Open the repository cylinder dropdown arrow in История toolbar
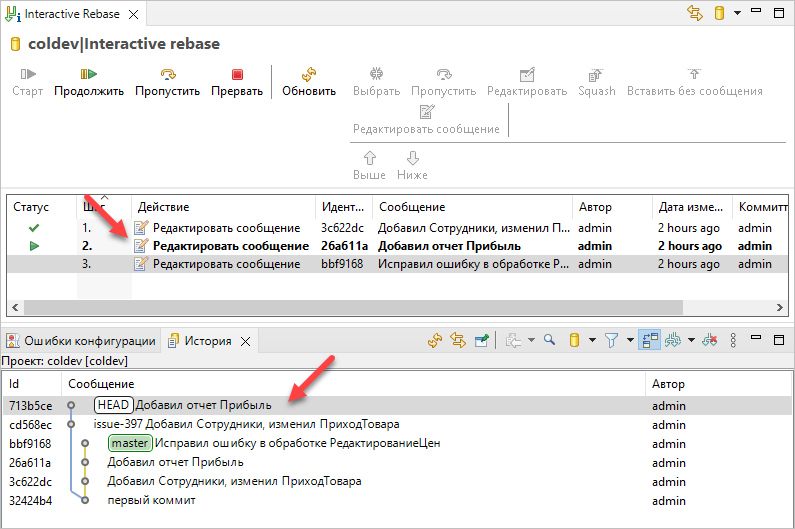Screen dimensions: 795x529 (x=591, y=341)
